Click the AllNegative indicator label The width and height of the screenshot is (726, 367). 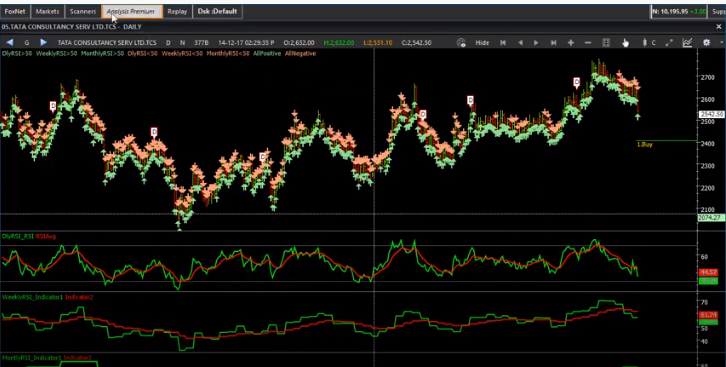300,54
